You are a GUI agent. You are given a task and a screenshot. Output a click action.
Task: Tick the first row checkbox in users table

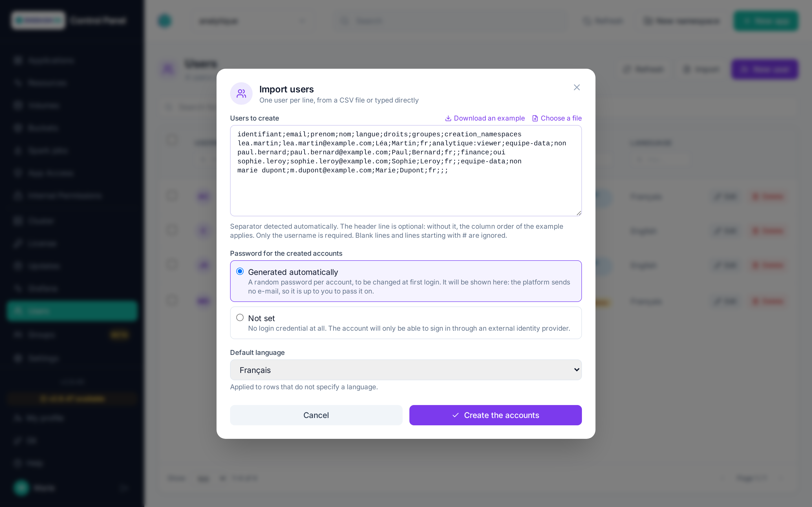pyautogui.click(x=172, y=196)
